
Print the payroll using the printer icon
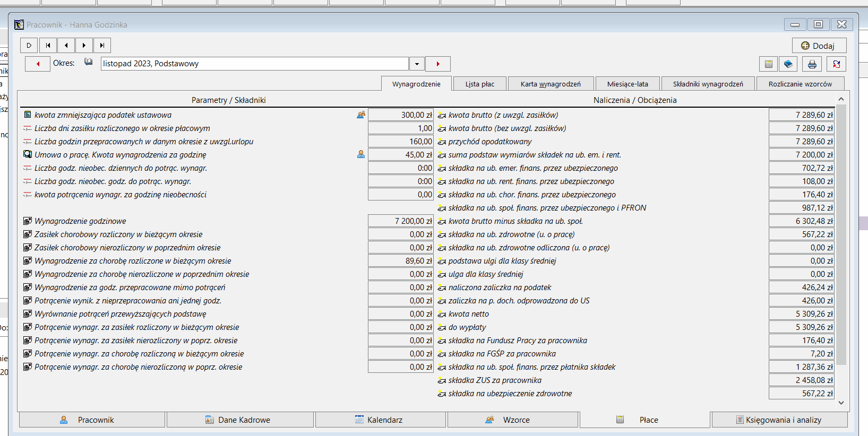pyautogui.click(x=812, y=64)
